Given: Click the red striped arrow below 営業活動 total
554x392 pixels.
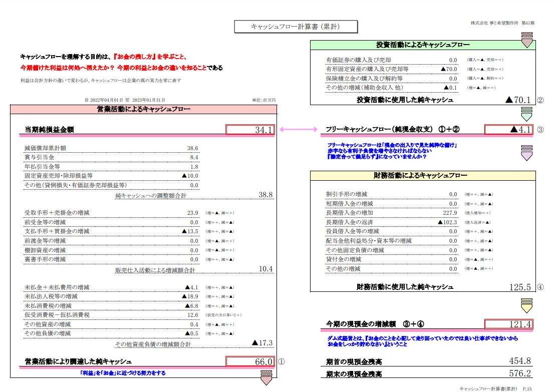Looking at the screenshot, I should coord(266,377).
